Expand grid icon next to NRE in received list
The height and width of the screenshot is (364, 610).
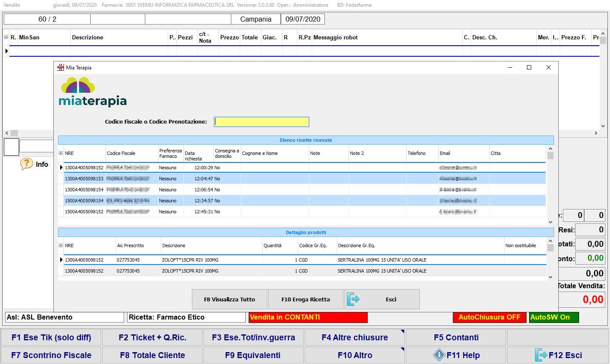tap(61, 153)
